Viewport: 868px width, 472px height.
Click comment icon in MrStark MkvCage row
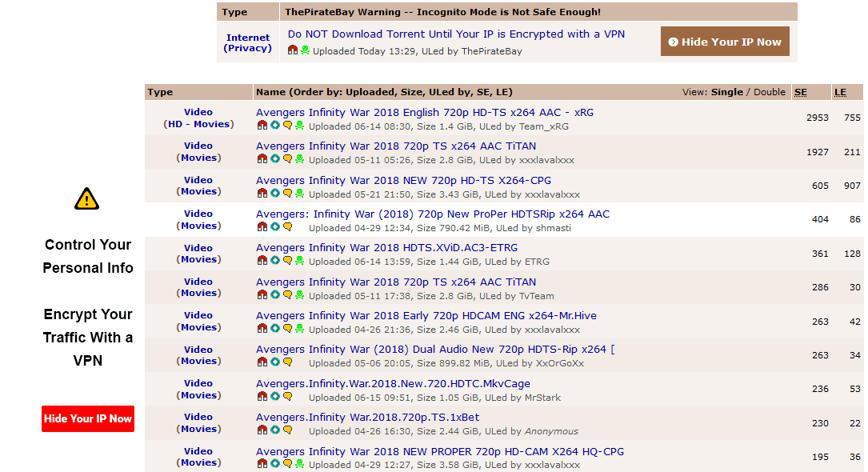pyautogui.click(x=287, y=397)
